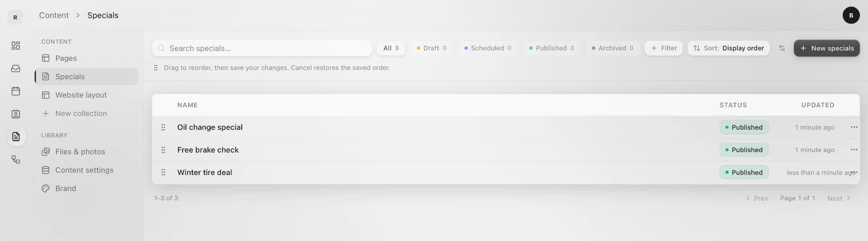Select the Draft filter tab
Viewport: 868px width, 241px height.
click(x=431, y=48)
